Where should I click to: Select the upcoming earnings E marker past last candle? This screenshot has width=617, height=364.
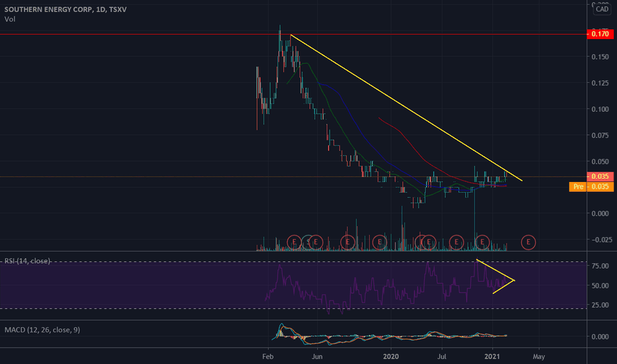[x=528, y=242]
